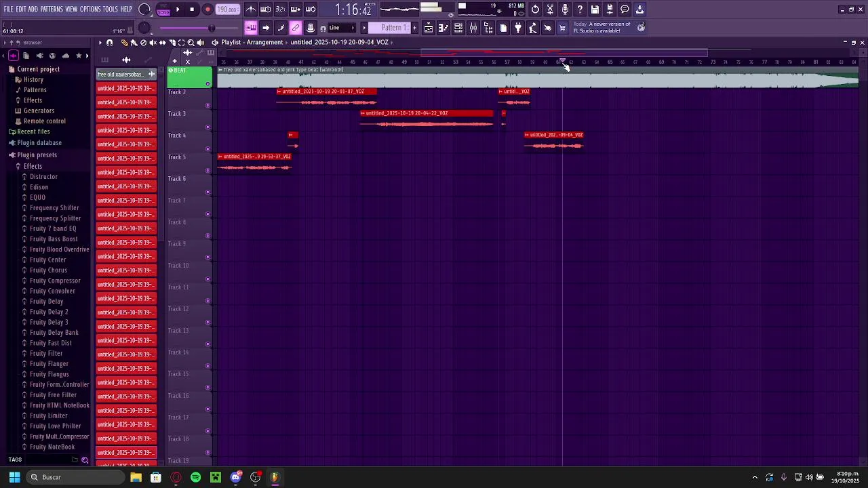Toggle the 3-2-1 countdown before recording
This screenshot has width=868, height=488.
coord(280,9)
